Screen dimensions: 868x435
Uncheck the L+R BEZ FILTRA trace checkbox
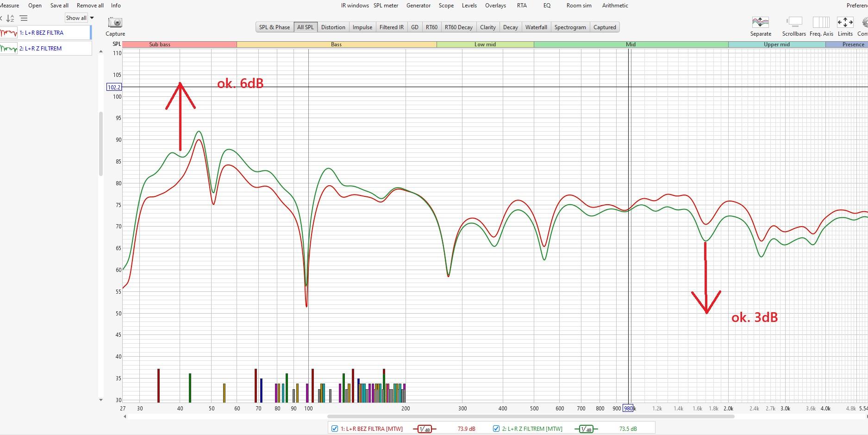coord(335,429)
